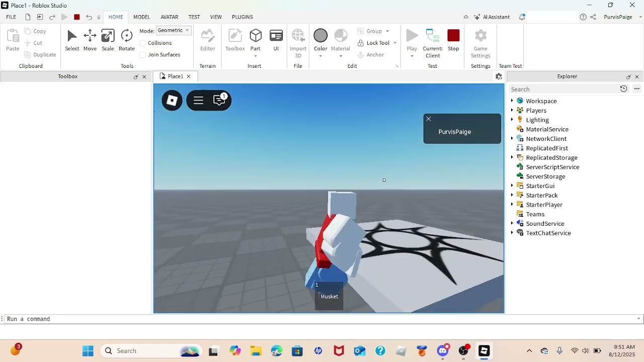Open Explorer more options ellipsis
644x362 pixels.
(x=636, y=89)
